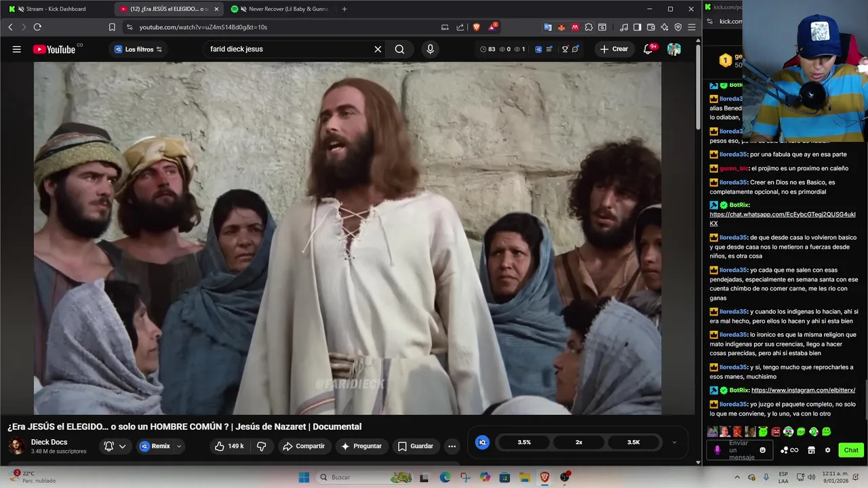Open the WhatsApp chat link from BotRix
This screenshot has height=488, width=868.
[783, 219]
